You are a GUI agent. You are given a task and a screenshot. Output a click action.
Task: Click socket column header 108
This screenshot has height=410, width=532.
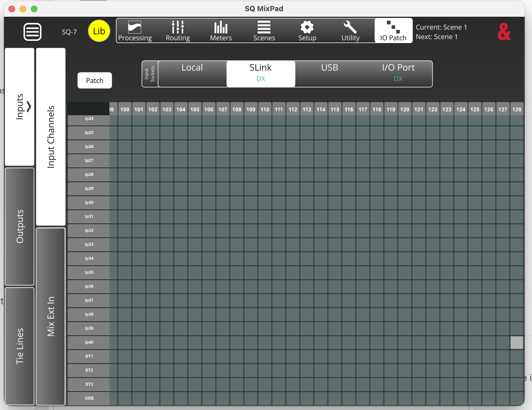(x=237, y=109)
